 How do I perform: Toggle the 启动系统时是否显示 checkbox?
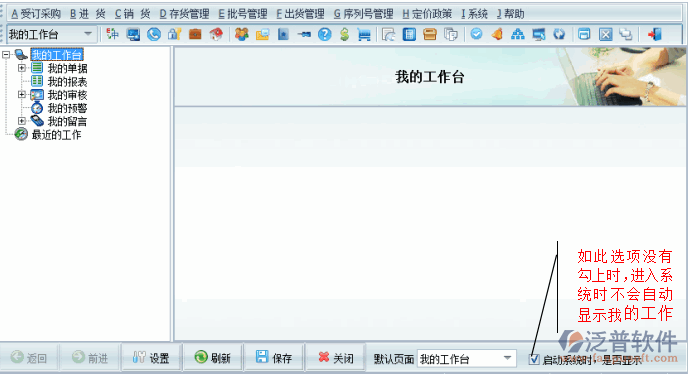534,359
